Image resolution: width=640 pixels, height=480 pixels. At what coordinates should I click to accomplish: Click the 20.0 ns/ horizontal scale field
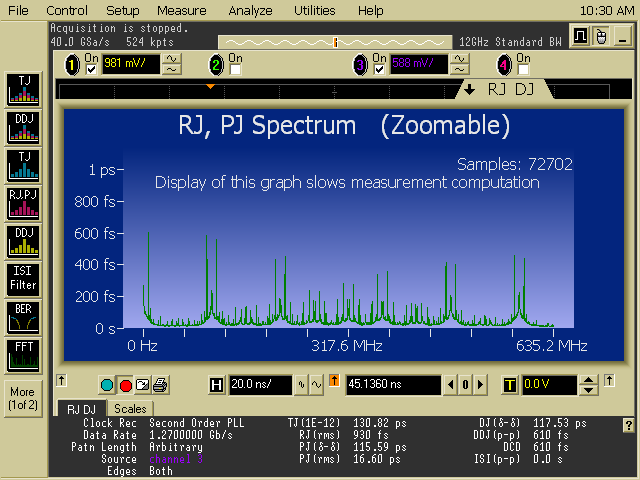tap(258, 385)
